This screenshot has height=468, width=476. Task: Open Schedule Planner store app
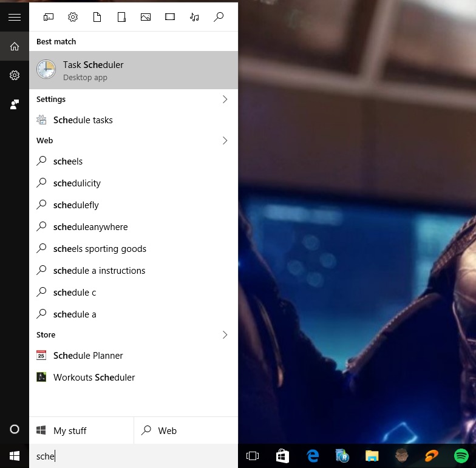(134, 356)
